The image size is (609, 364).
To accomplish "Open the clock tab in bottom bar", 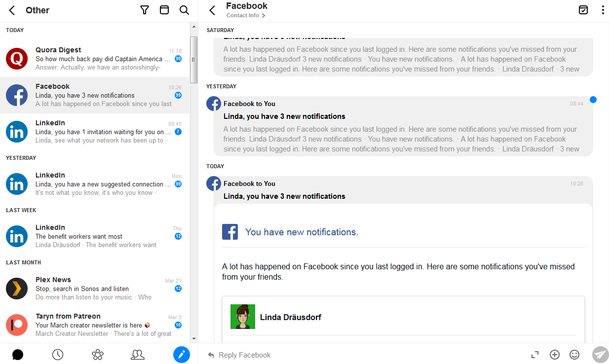I will (x=58, y=355).
